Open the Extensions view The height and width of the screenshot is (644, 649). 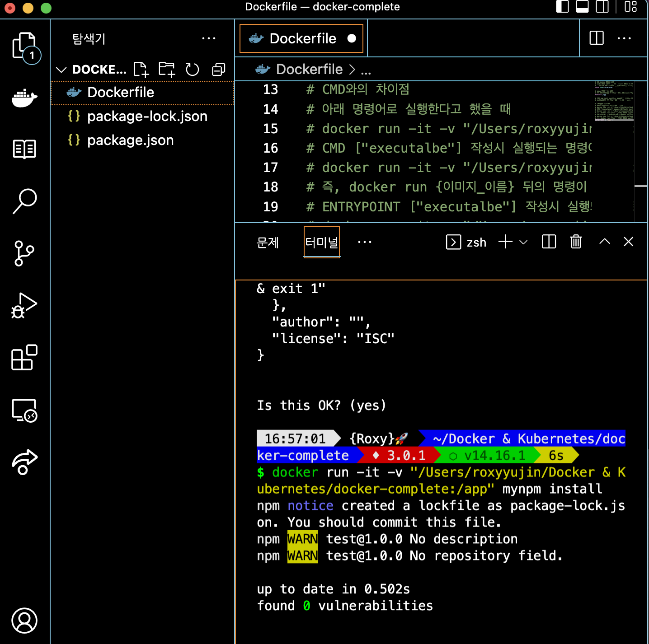(25, 358)
